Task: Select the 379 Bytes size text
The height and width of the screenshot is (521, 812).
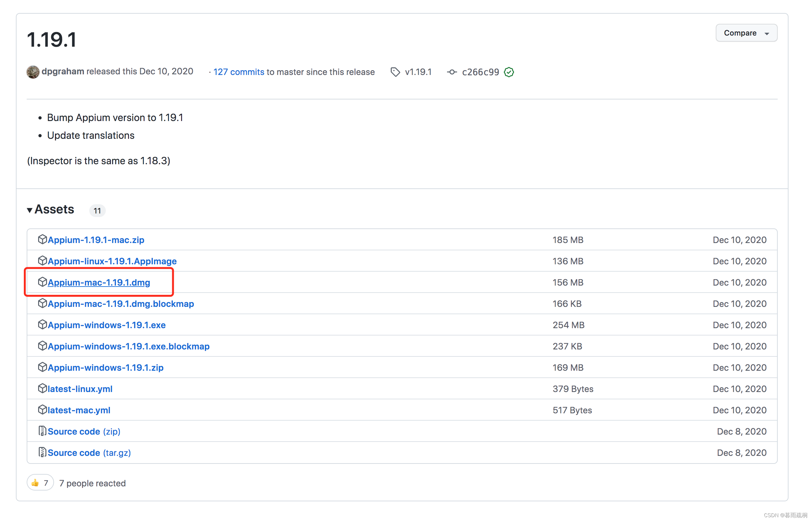Action: click(573, 389)
